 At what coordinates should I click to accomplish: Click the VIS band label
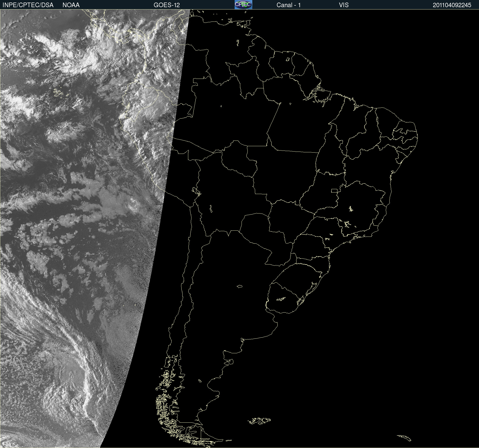click(343, 5)
